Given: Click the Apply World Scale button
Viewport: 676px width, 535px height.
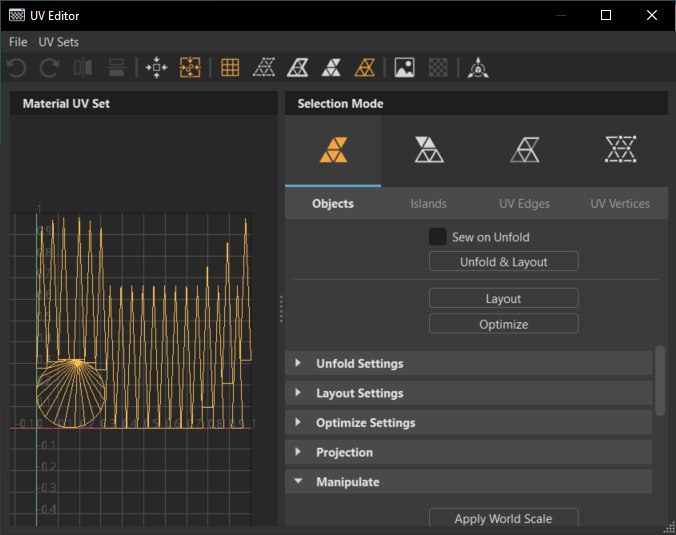Looking at the screenshot, I should click(x=504, y=518).
